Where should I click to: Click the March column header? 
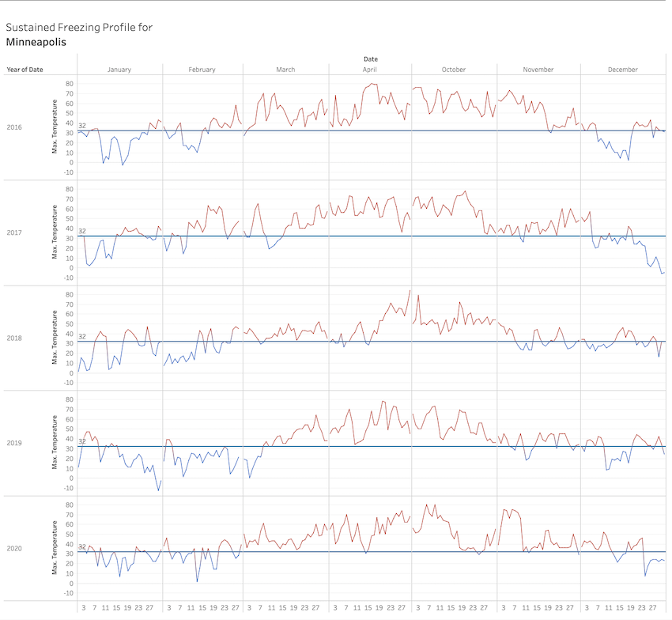[x=285, y=70]
